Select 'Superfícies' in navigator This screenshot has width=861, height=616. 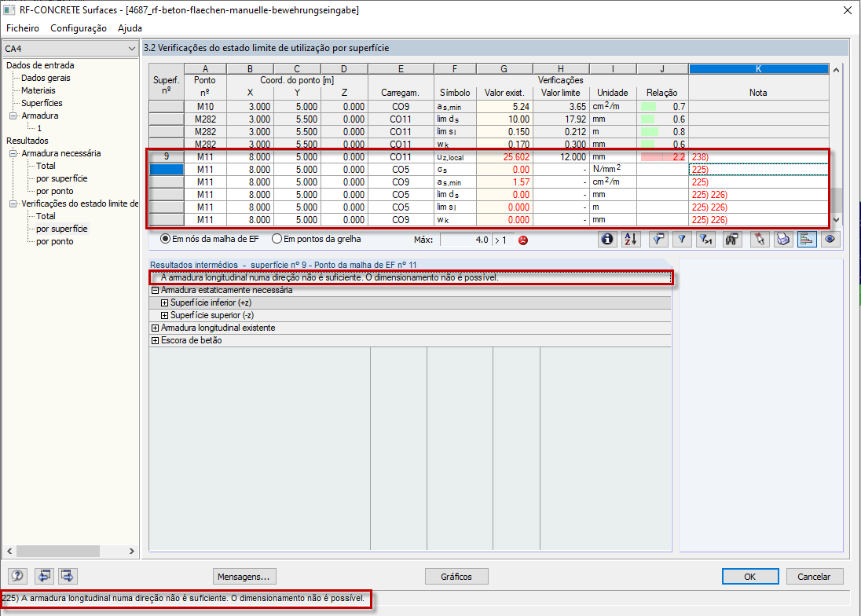click(x=42, y=103)
